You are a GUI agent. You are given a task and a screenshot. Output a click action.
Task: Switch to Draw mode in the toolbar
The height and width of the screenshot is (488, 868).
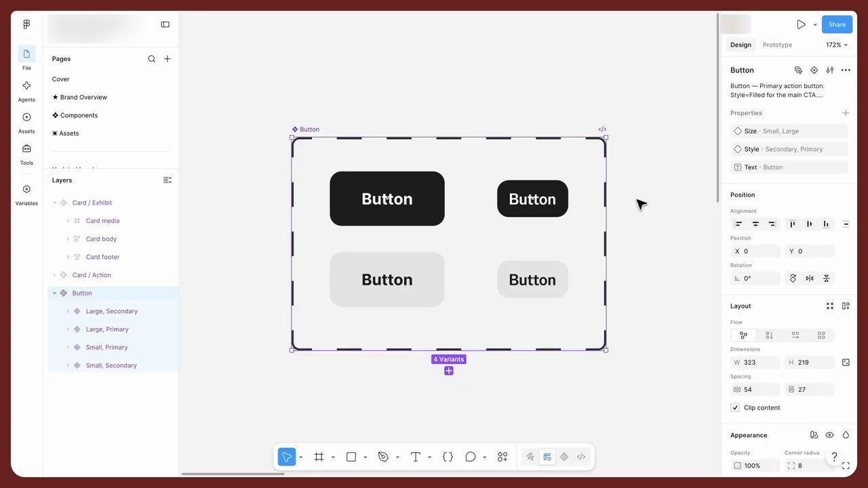click(530, 457)
